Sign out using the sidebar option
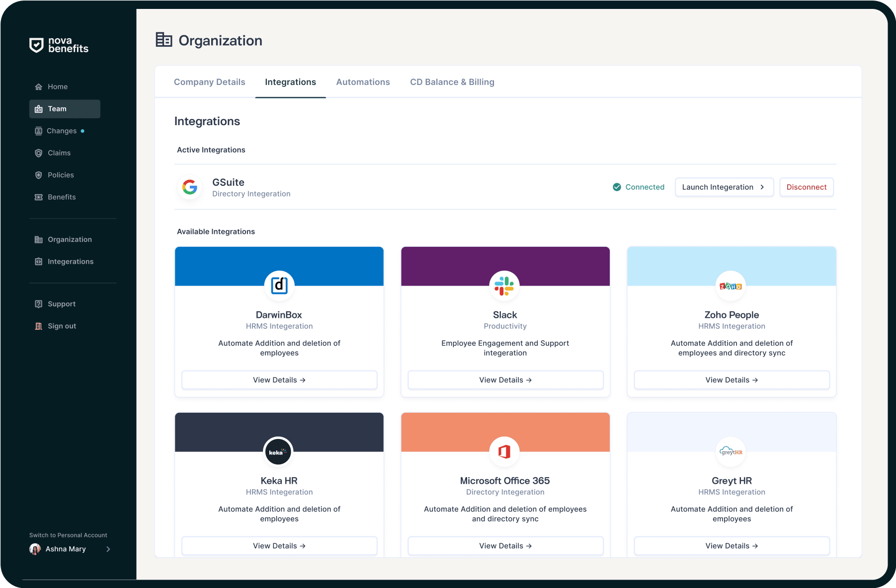This screenshot has height=588, width=896. click(x=61, y=326)
